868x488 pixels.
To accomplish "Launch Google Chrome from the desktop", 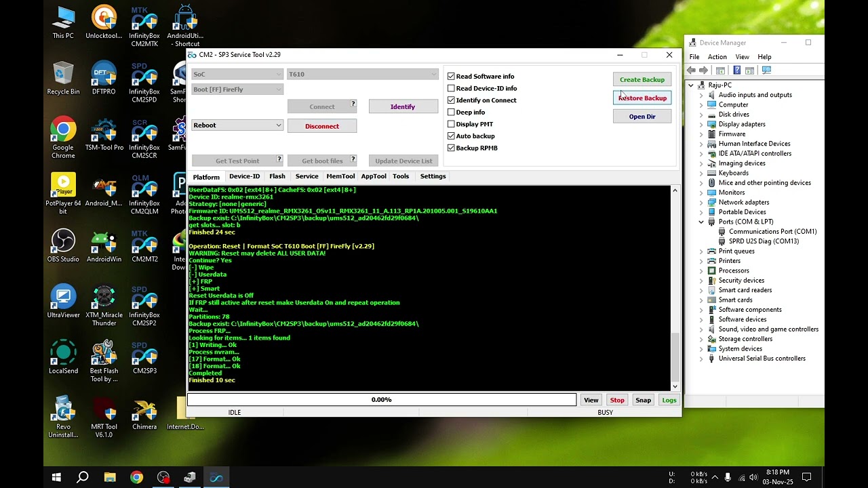I will (63, 138).
